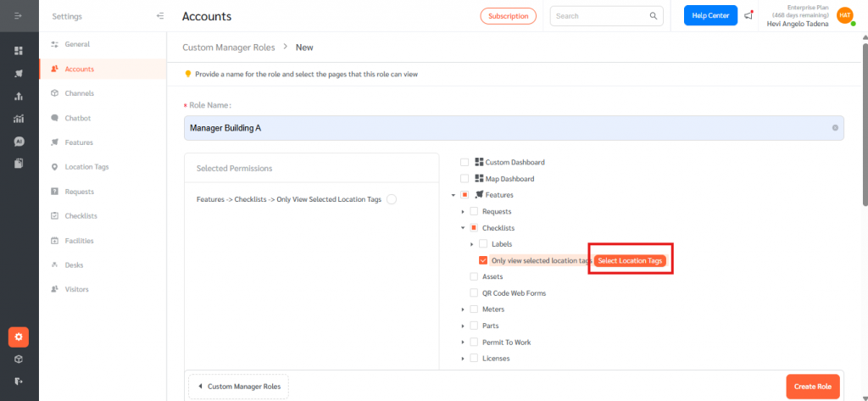Open the HAT user avatar menu
868x401 pixels.
click(x=844, y=15)
